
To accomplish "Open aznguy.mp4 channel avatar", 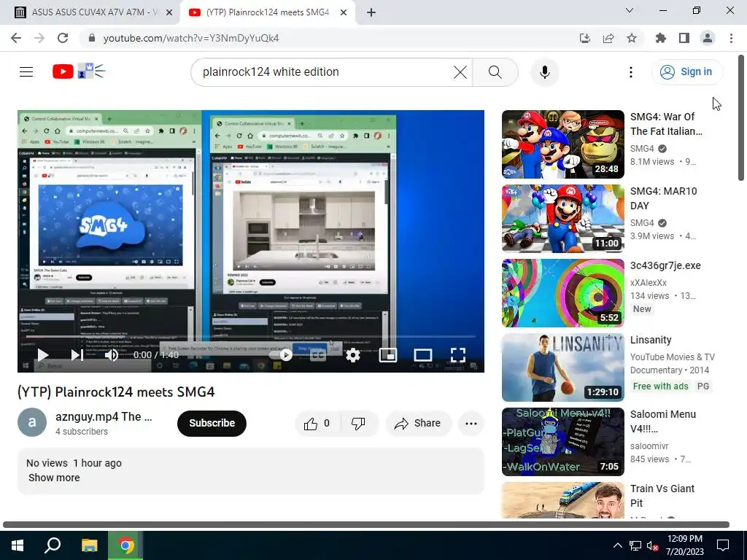I will 32,422.
